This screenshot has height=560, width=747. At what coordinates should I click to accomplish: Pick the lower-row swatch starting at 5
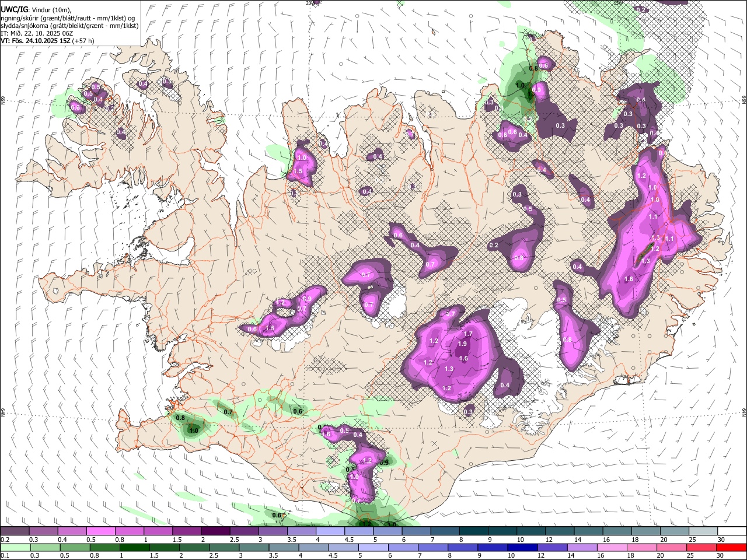pos(373,547)
